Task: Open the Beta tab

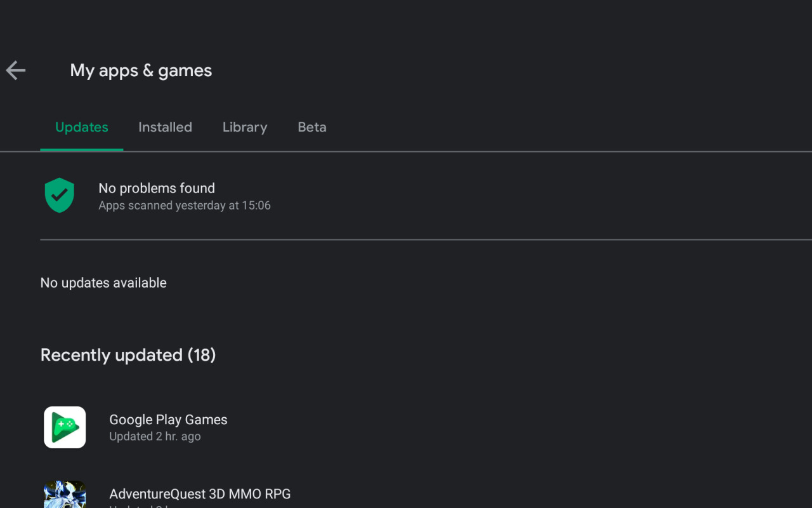Action: coord(312,127)
